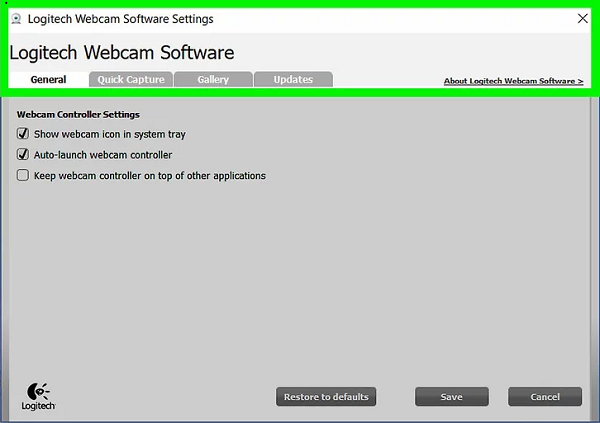Go to the Gallery tab
This screenshot has width=600, height=423.
click(213, 80)
